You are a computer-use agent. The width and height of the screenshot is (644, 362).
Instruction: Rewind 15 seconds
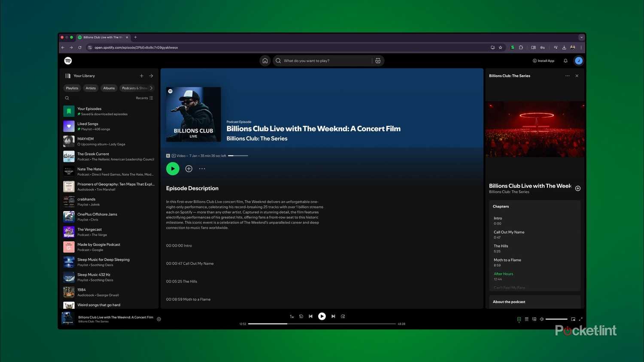(301, 317)
